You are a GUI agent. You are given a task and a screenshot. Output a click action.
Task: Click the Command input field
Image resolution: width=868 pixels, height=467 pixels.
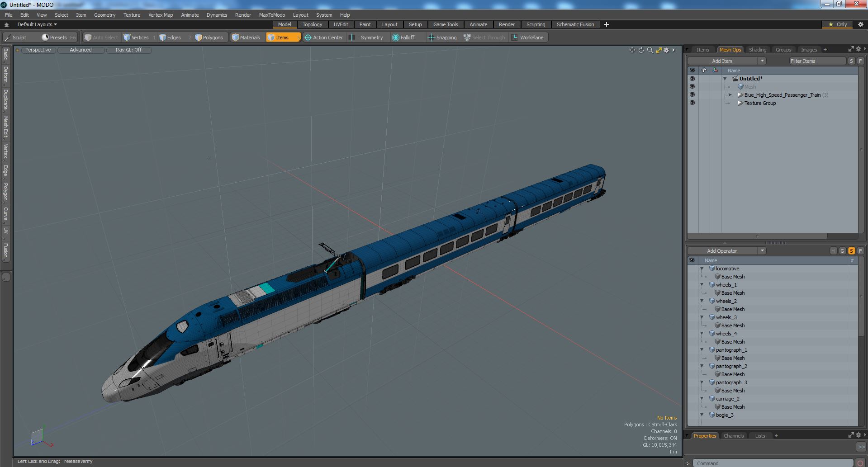click(773, 463)
